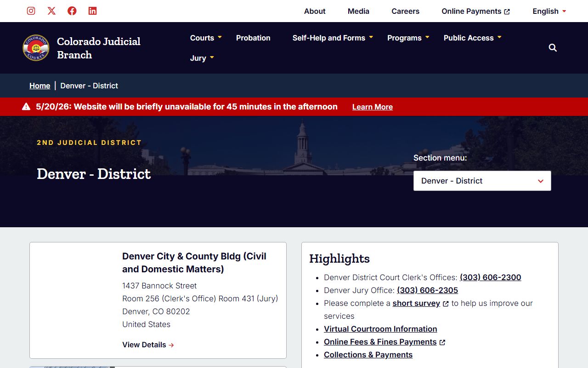Expand the Courts menu arrow
The height and width of the screenshot is (368, 588).
[x=220, y=37]
